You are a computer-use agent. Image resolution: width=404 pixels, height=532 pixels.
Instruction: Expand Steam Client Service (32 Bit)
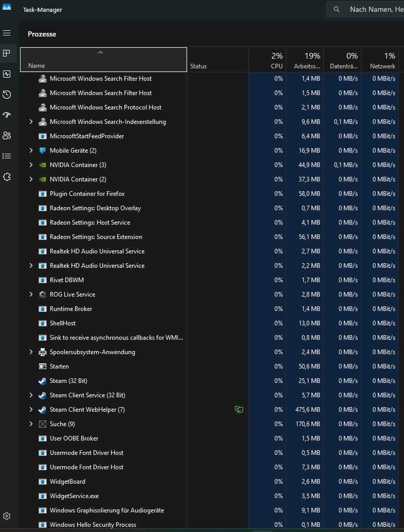pyautogui.click(x=31, y=395)
